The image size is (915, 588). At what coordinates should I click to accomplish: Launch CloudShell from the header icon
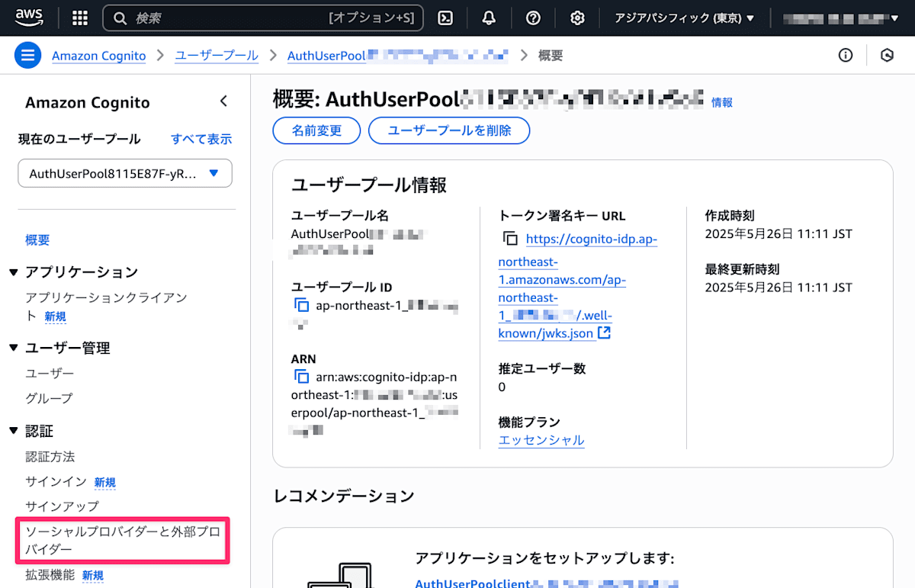[x=447, y=18]
